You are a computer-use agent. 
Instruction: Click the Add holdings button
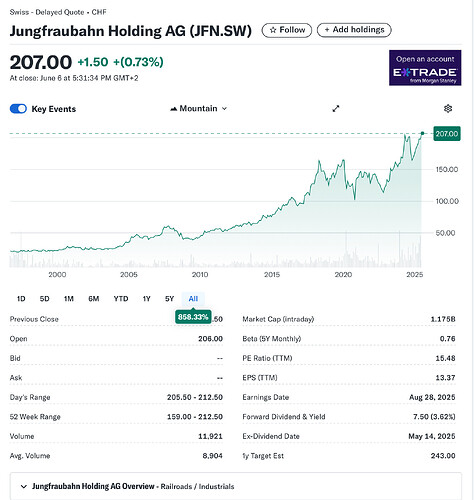point(354,30)
